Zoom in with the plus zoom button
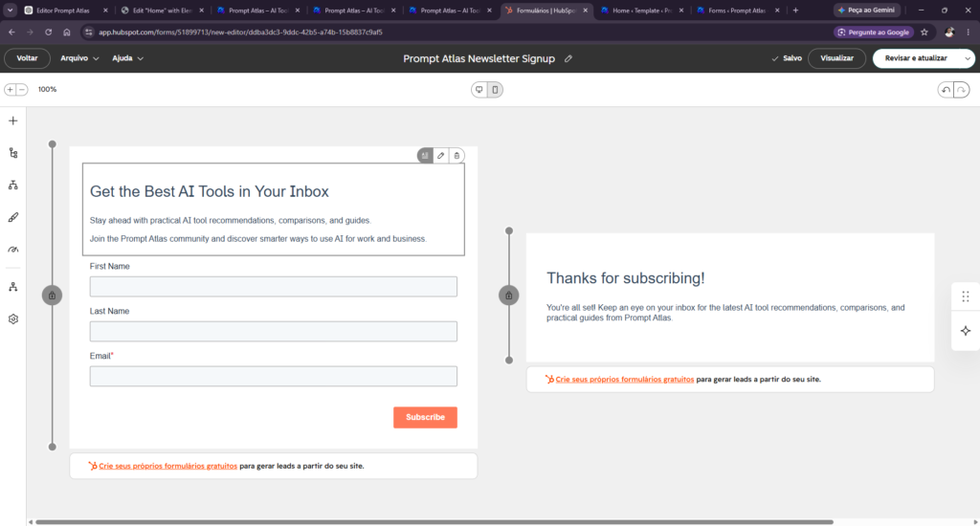 (10, 89)
